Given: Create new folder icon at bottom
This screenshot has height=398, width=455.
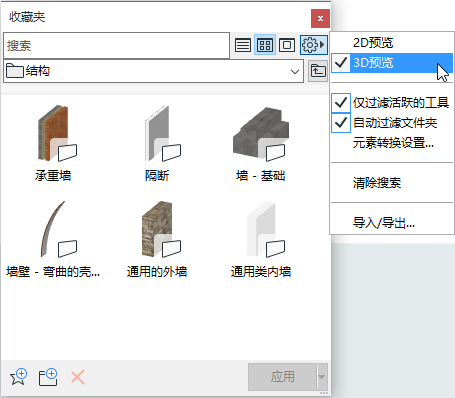Looking at the screenshot, I should 48,377.
